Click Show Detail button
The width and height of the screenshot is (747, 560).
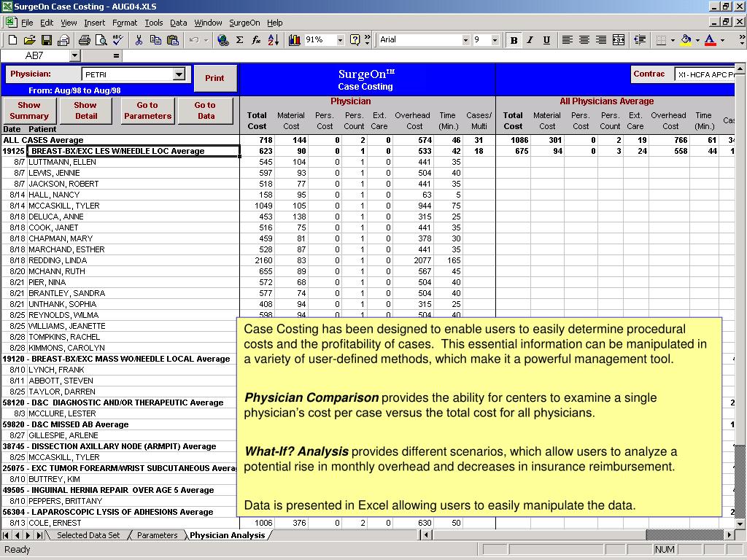[x=86, y=111]
